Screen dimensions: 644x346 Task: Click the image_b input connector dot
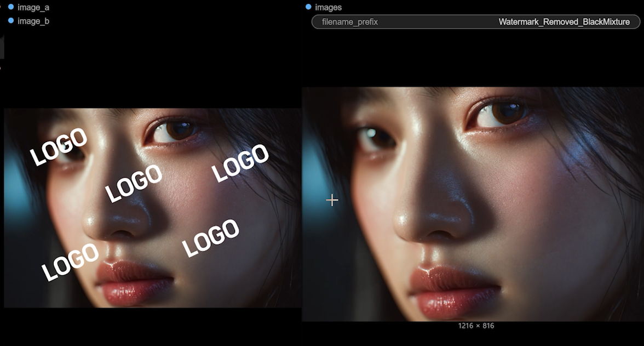(x=11, y=21)
